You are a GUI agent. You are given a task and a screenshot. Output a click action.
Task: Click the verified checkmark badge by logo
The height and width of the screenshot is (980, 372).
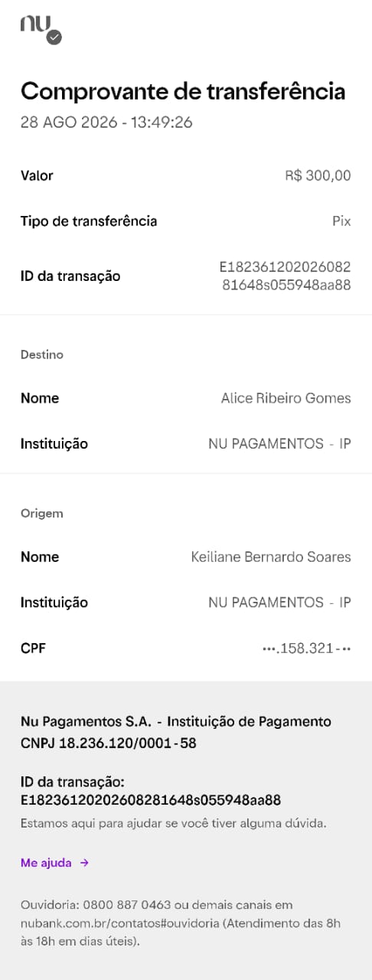tap(54, 37)
